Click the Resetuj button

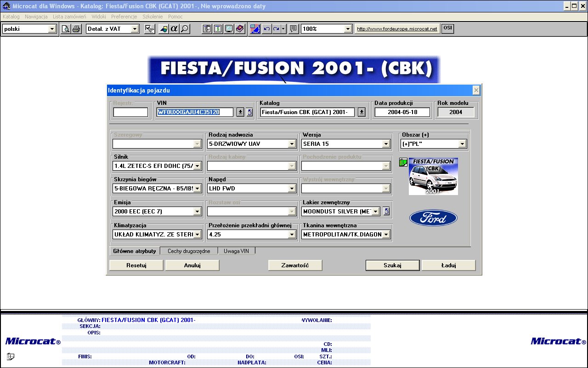[x=136, y=265]
